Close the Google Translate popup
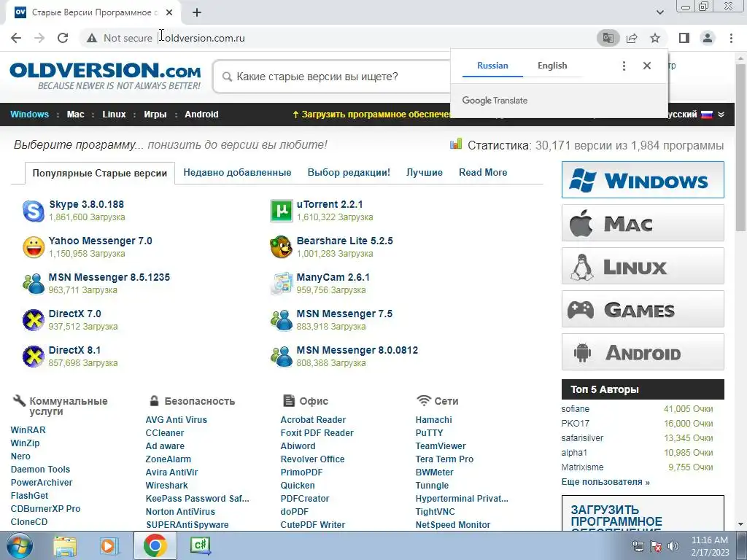The image size is (747, 560). tap(646, 66)
